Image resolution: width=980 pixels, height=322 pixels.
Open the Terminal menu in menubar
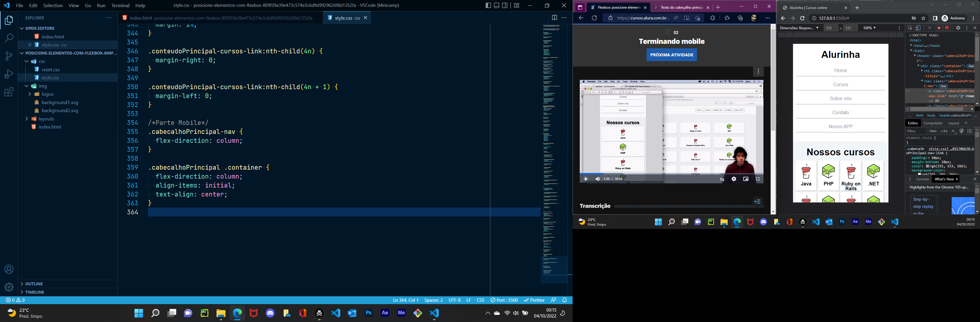[x=120, y=5]
